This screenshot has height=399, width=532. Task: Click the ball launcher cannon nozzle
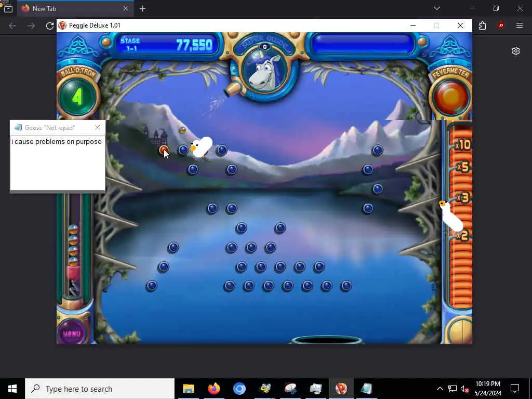click(232, 90)
